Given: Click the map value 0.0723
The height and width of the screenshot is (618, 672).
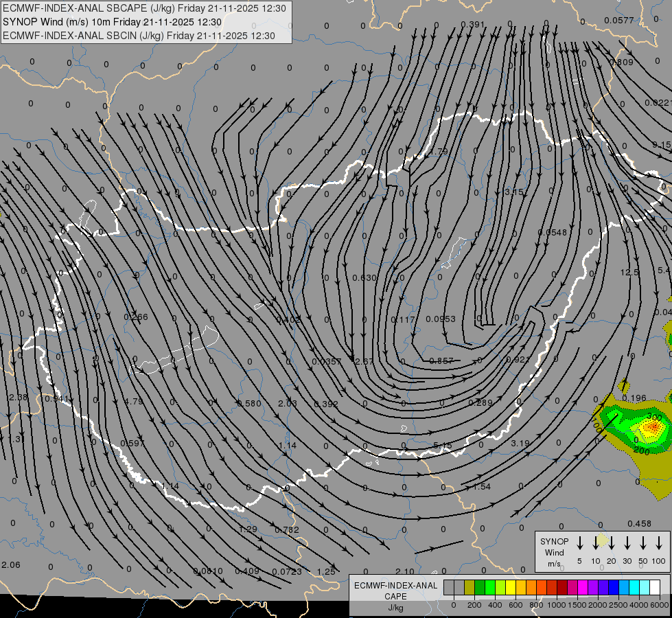Looking at the screenshot, I should click(287, 572).
